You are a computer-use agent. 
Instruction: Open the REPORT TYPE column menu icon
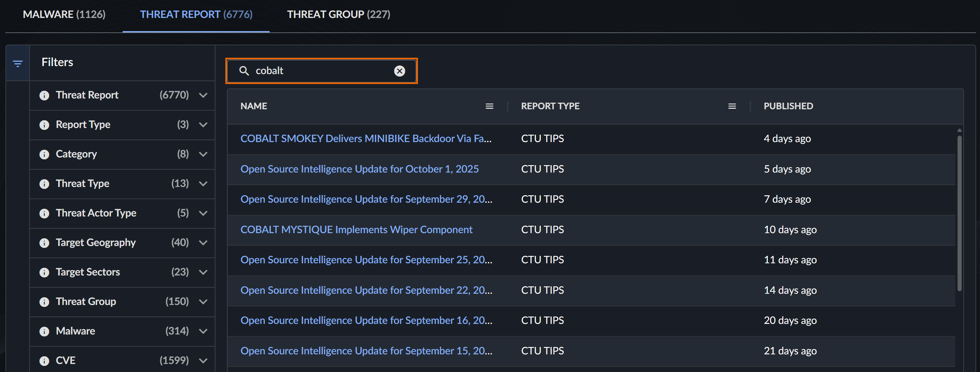coord(732,106)
